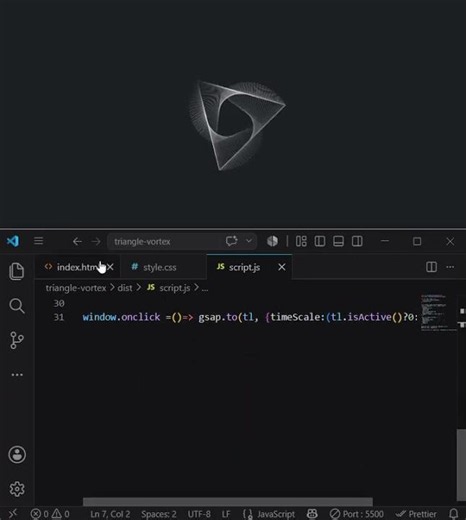This screenshot has height=520, width=466.
Task: Click window.onclick in code line 31
Action: coord(121,317)
